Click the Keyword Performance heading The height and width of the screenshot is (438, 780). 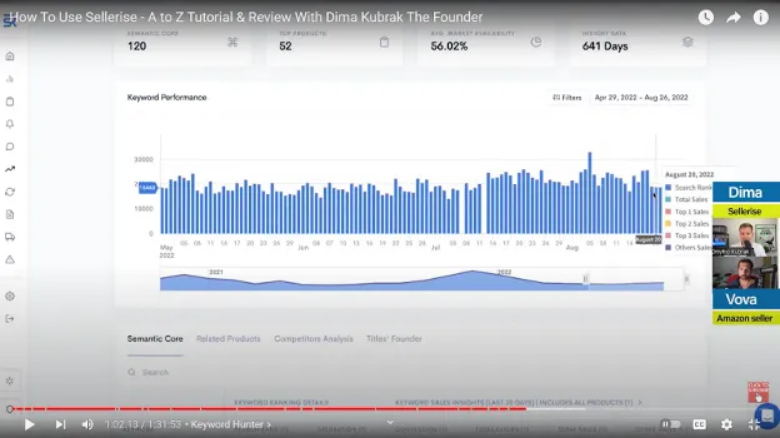point(167,98)
